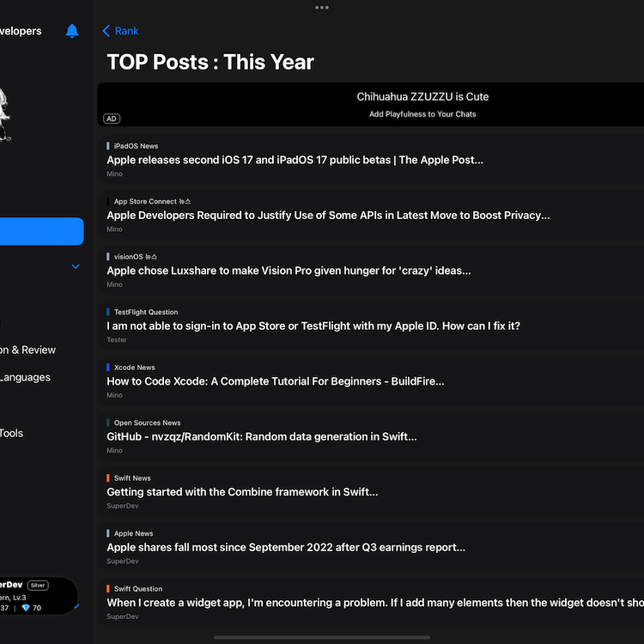This screenshot has width=644, height=644.
Task: Expand the sidebar section with the blue chevron
Action: tap(76, 266)
